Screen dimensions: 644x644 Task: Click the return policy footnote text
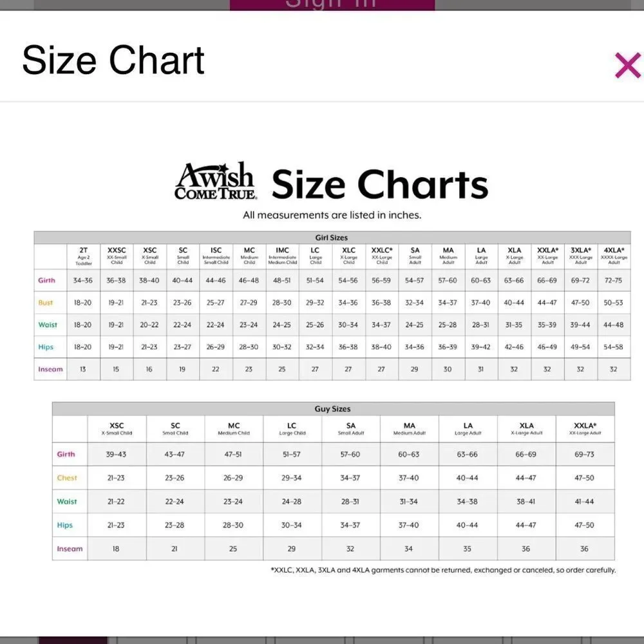coord(443,570)
